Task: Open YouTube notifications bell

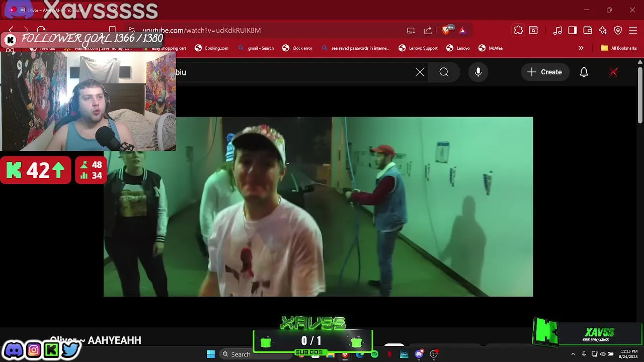Action: click(584, 72)
